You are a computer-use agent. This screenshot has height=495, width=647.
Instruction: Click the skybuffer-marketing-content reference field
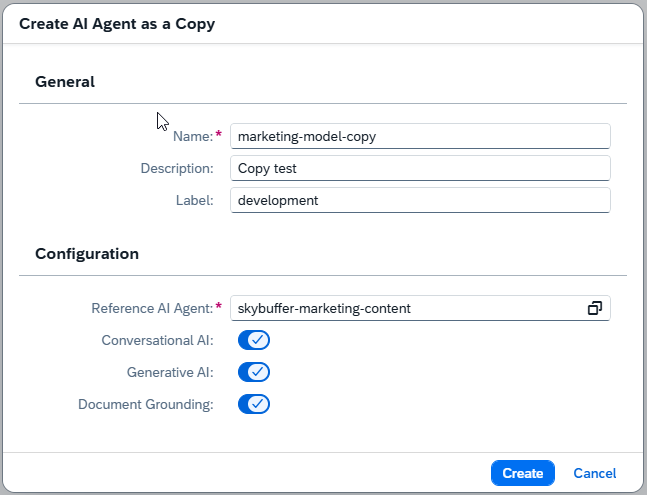pos(405,308)
